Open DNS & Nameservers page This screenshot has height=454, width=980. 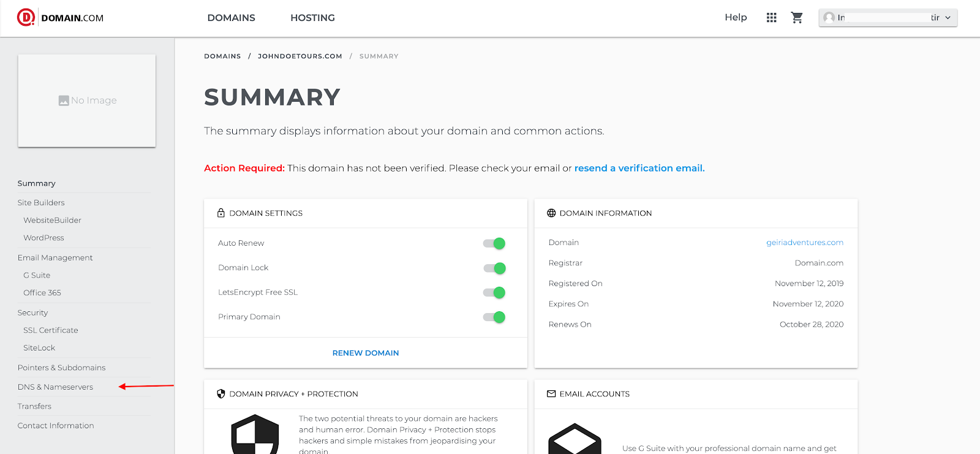56,387
